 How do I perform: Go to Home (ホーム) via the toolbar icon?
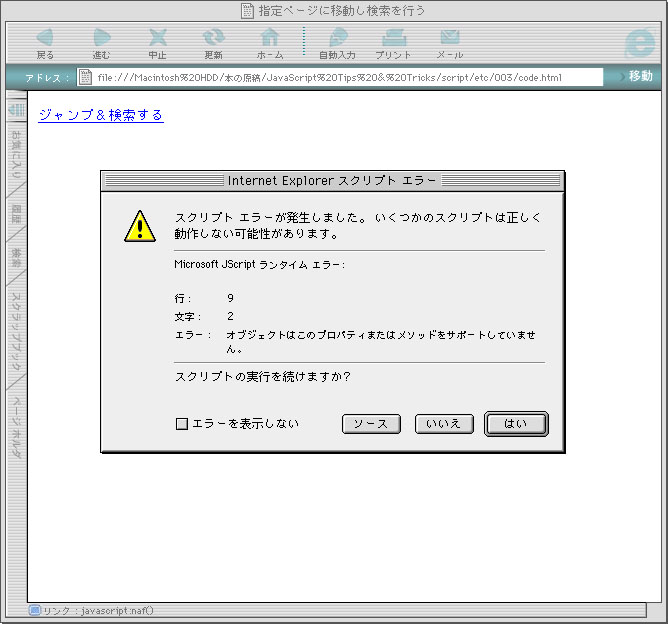[270, 38]
